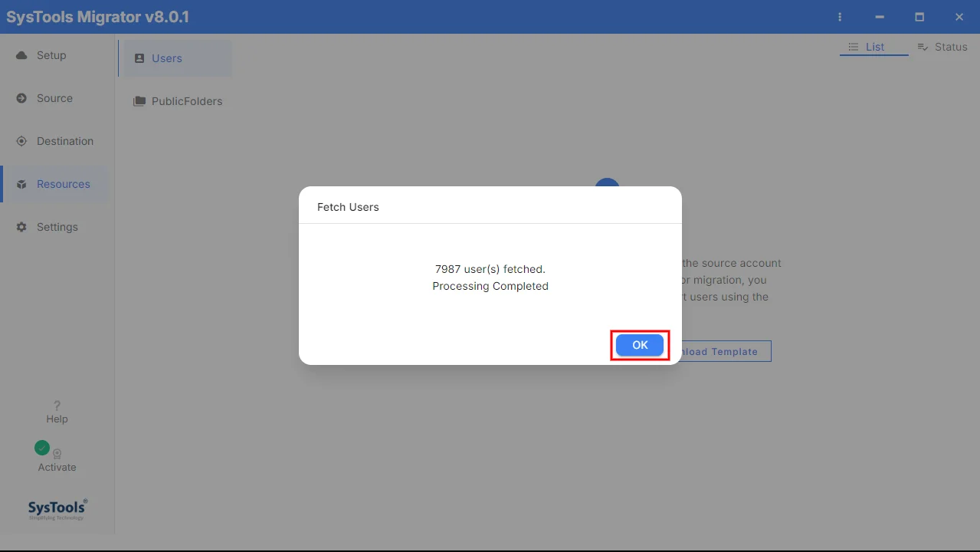Click the Users contact icon
The width and height of the screenshot is (980, 552).
tap(139, 58)
